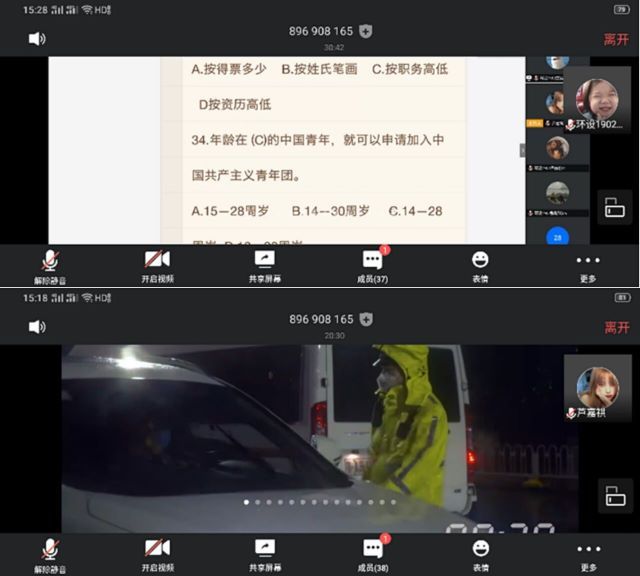Image resolution: width=640 pixels, height=576 pixels.
Task: Tap the battery indicator showing 79
Action: click(622, 9)
